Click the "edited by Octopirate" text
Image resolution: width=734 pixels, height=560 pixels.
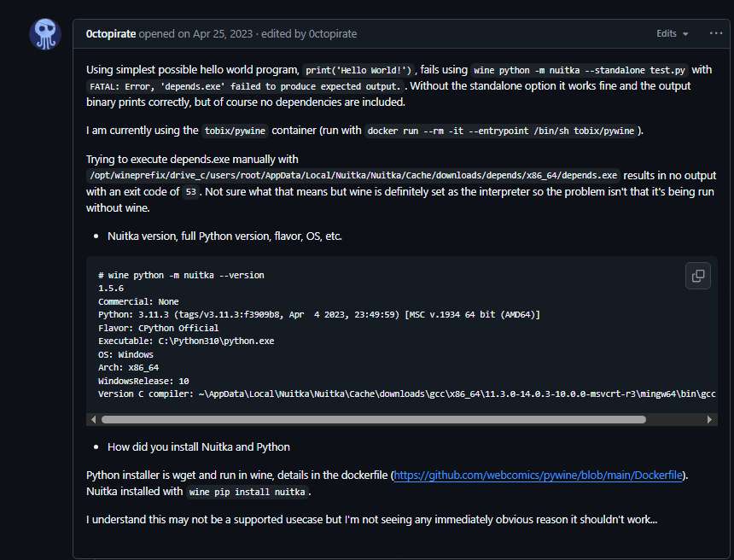[x=309, y=33]
